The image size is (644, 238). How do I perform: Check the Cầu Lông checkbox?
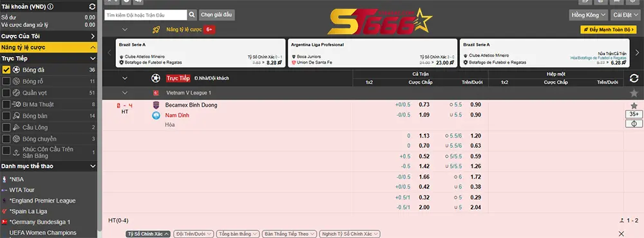pos(6,127)
